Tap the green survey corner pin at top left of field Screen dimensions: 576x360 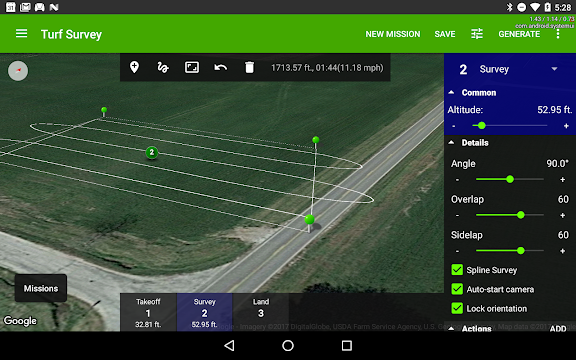point(104,110)
